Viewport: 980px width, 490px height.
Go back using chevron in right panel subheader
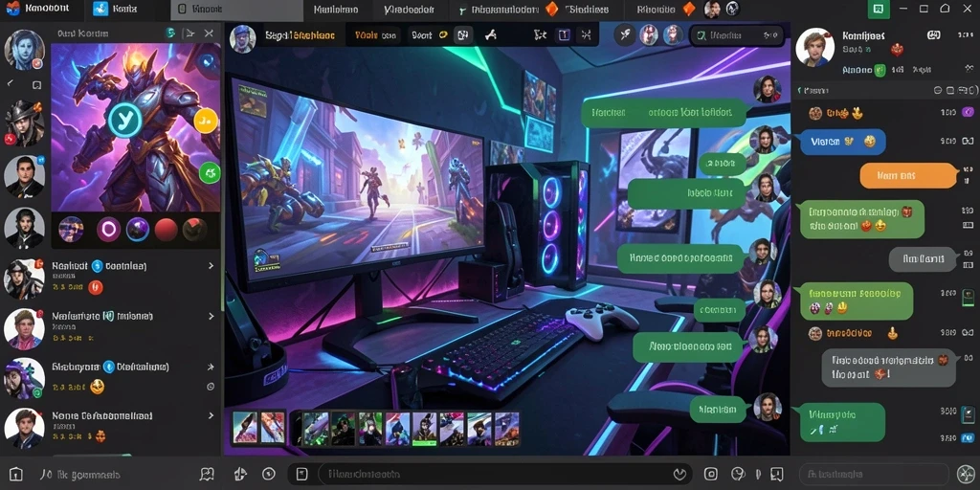(799, 91)
